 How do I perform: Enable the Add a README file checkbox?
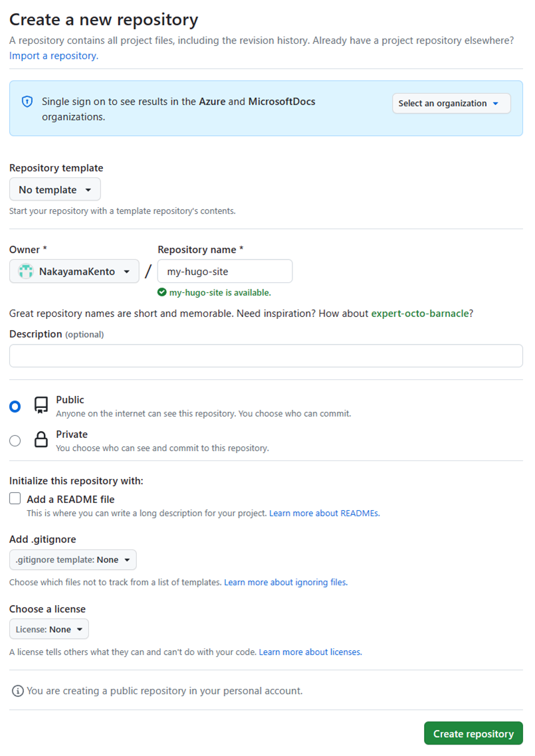tap(15, 499)
